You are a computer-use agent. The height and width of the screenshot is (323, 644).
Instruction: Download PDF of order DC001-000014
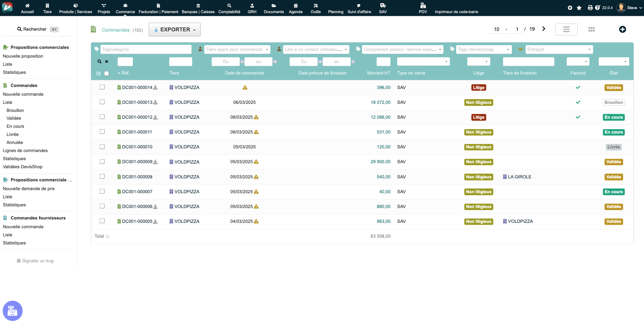tap(155, 88)
